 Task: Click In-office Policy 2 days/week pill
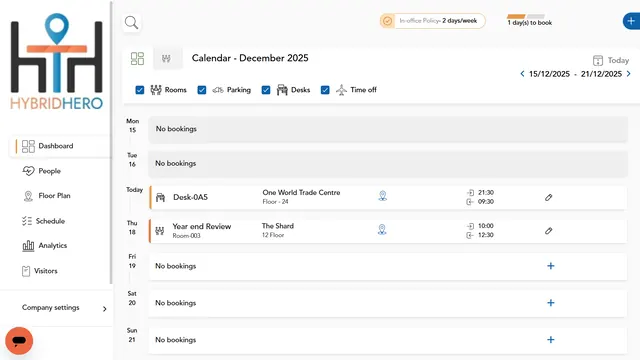433,21
